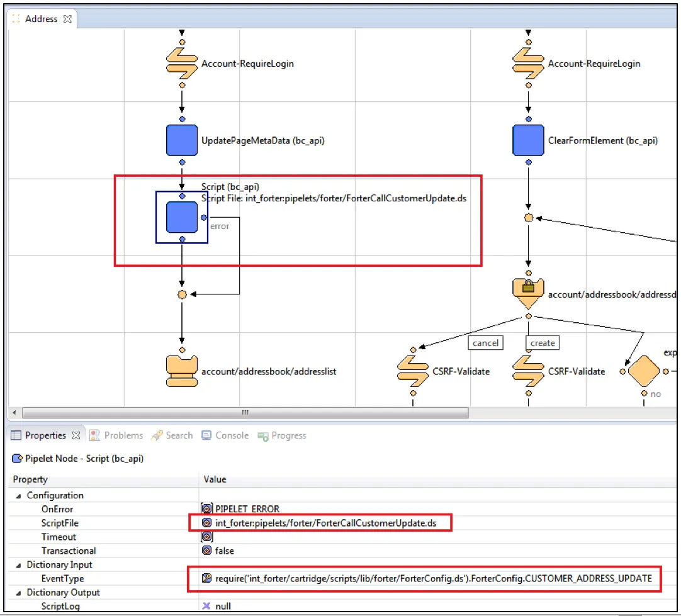Click OnError value PIPELET_ERROR icon
This screenshot has width=681, height=616.
[206, 508]
